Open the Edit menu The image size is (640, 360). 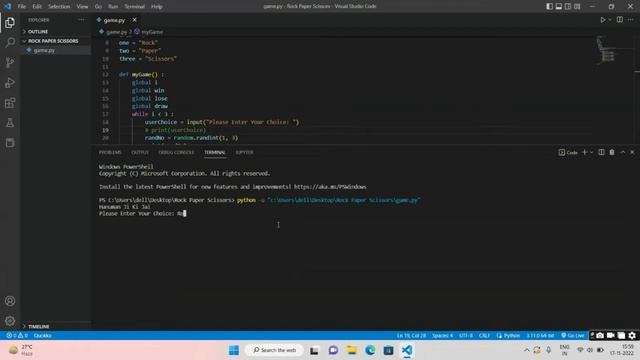coord(37,7)
